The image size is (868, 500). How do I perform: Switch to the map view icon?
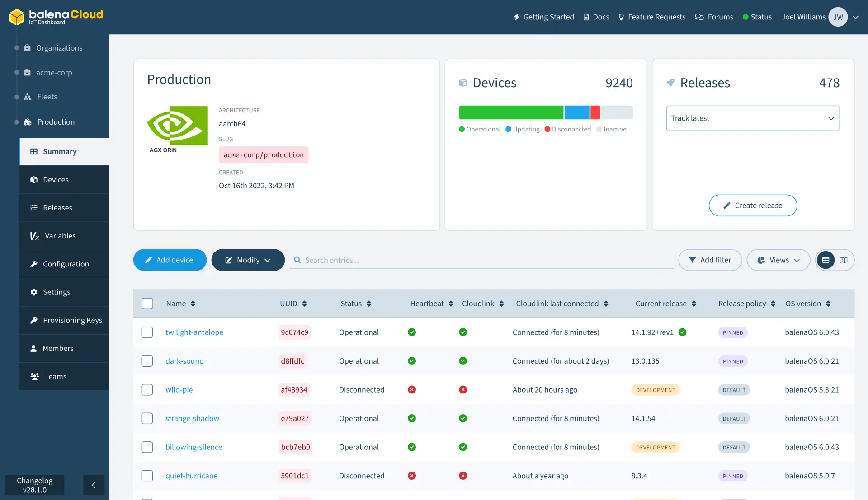click(x=844, y=260)
